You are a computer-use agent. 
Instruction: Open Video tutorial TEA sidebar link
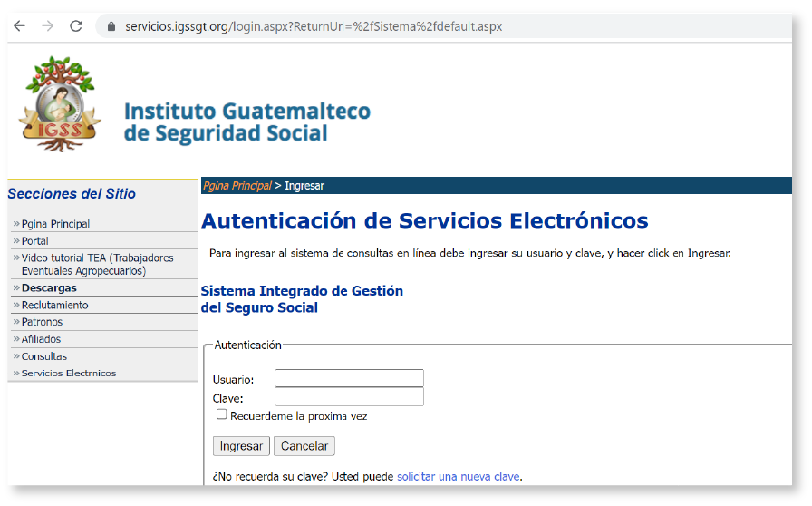[97, 265]
